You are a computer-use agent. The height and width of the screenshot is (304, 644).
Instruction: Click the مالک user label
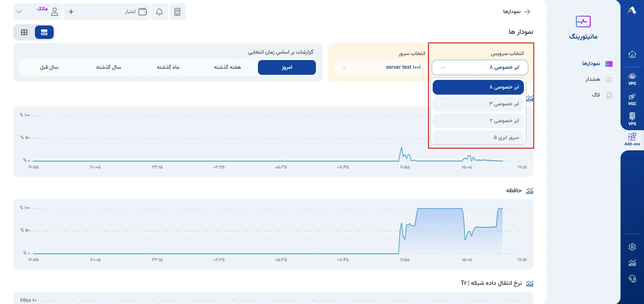(42, 9)
